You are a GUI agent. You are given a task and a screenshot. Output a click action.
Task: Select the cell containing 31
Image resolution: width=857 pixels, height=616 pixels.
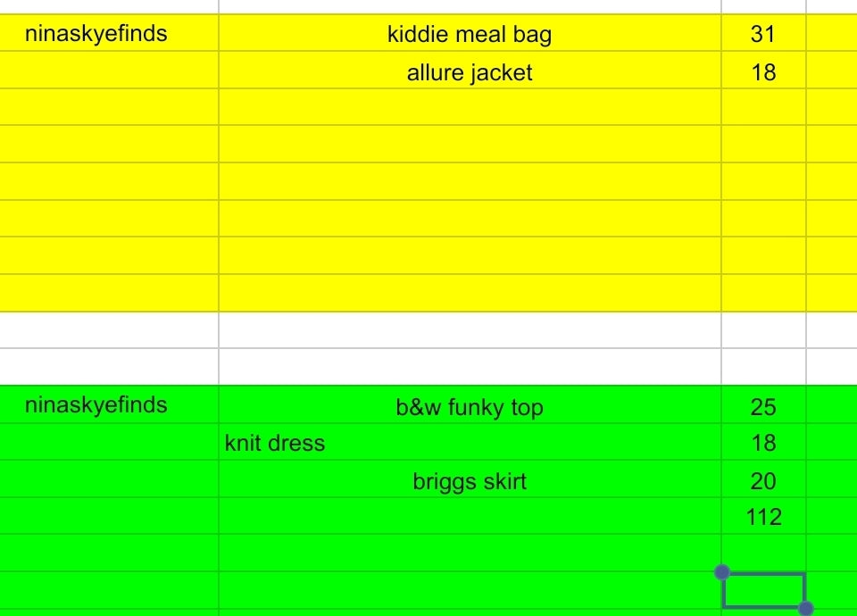pyautogui.click(x=763, y=34)
